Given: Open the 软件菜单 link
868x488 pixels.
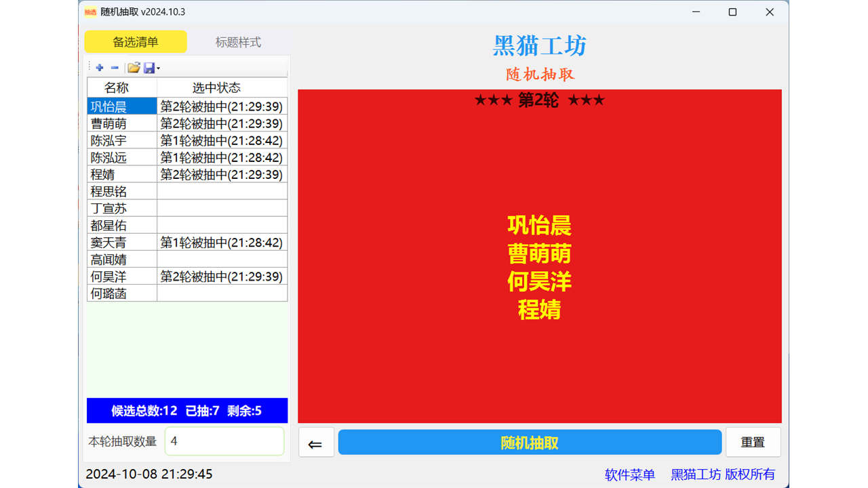Looking at the screenshot, I should [x=629, y=474].
